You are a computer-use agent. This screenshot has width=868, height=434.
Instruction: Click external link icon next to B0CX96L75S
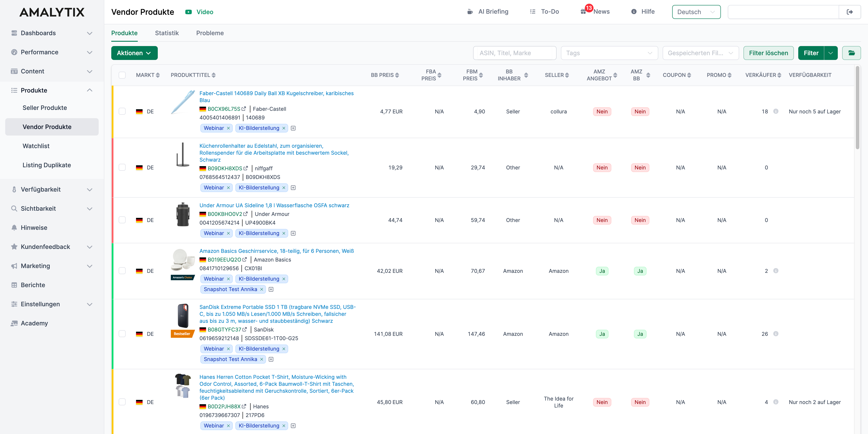244,109
